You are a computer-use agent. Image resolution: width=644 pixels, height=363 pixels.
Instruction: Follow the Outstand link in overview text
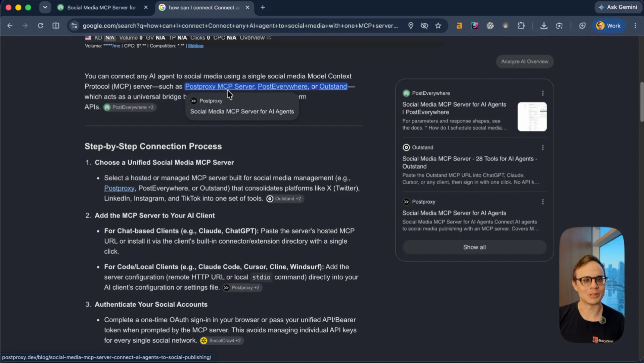click(333, 86)
